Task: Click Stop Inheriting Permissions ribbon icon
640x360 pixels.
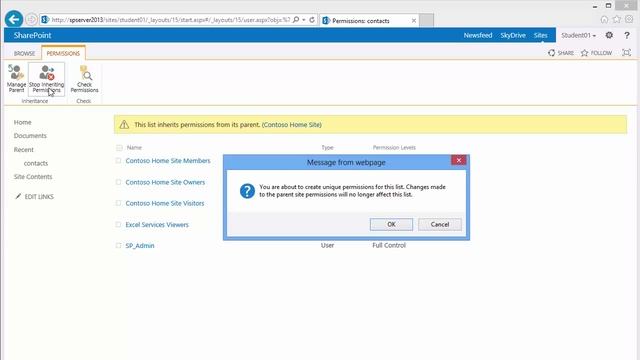Action: [x=47, y=78]
